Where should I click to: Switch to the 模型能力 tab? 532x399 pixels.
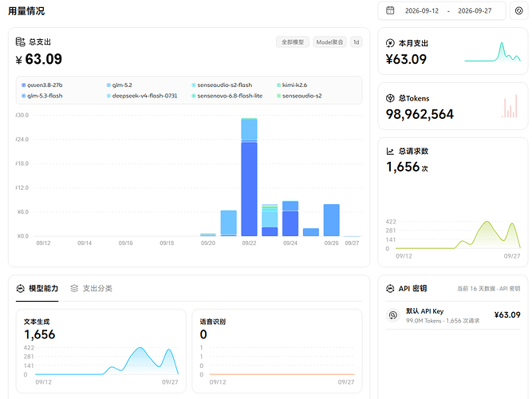(37, 289)
